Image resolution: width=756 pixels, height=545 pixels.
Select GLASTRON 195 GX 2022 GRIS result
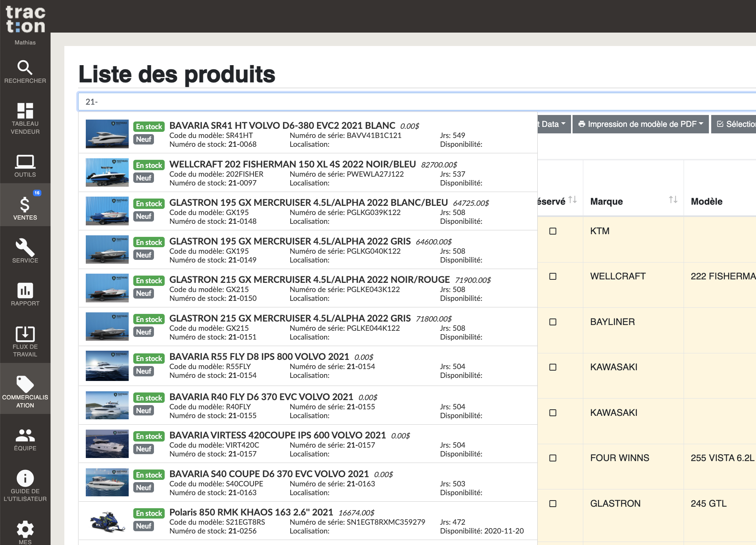click(x=308, y=250)
